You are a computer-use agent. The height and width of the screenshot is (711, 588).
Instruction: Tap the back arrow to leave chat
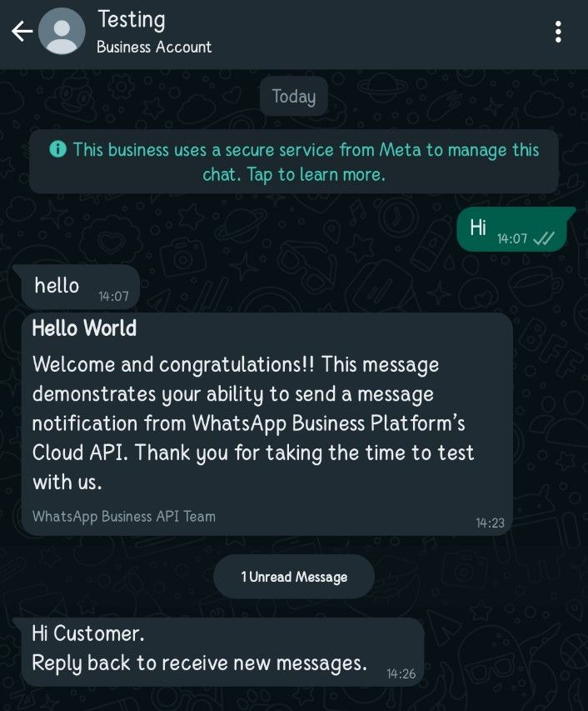pyautogui.click(x=22, y=32)
